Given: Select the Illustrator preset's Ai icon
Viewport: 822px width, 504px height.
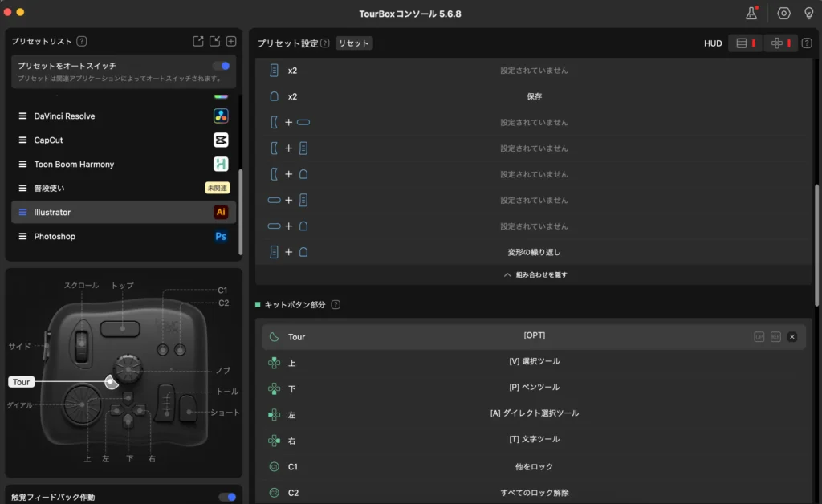Looking at the screenshot, I should (221, 212).
